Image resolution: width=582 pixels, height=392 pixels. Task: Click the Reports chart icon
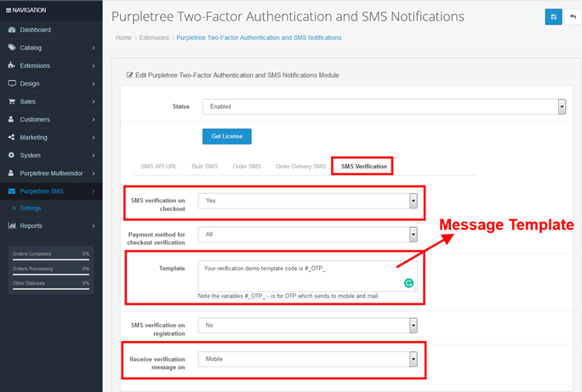pyautogui.click(x=12, y=225)
